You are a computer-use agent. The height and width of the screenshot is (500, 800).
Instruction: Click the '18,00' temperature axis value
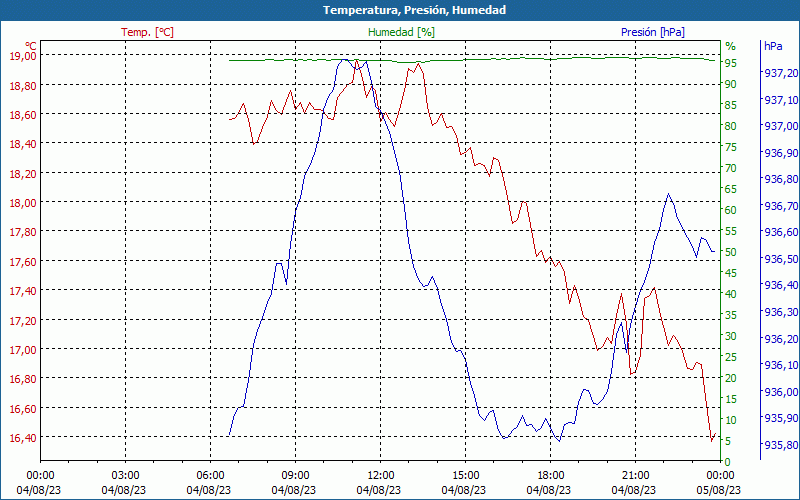(x=23, y=203)
